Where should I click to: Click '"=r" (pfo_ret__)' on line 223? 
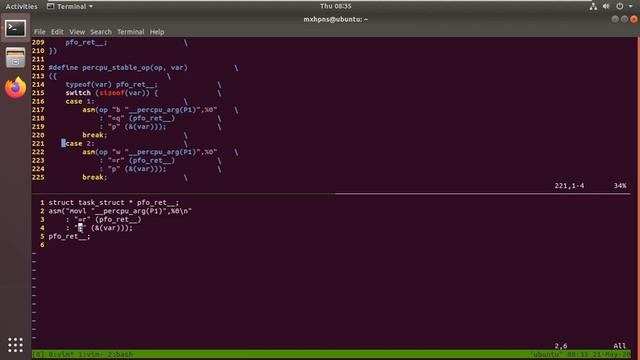141,160
